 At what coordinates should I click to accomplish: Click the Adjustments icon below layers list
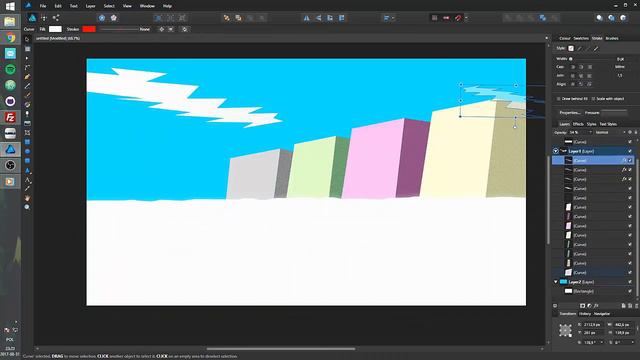click(589, 305)
